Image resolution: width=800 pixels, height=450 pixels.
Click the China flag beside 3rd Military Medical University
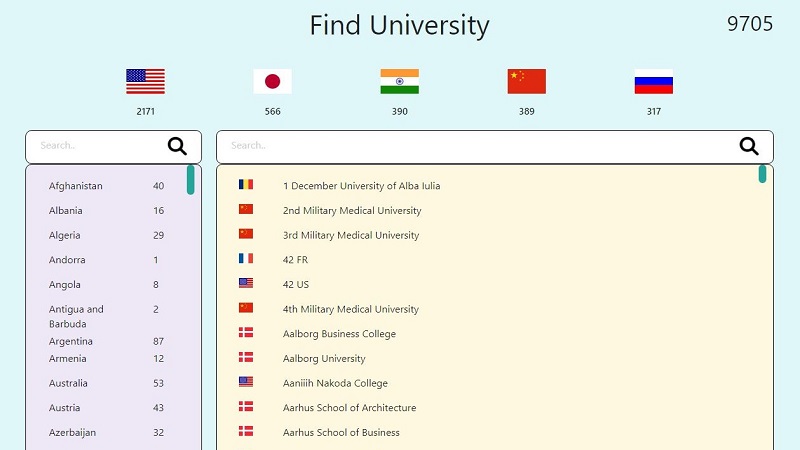pos(246,234)
